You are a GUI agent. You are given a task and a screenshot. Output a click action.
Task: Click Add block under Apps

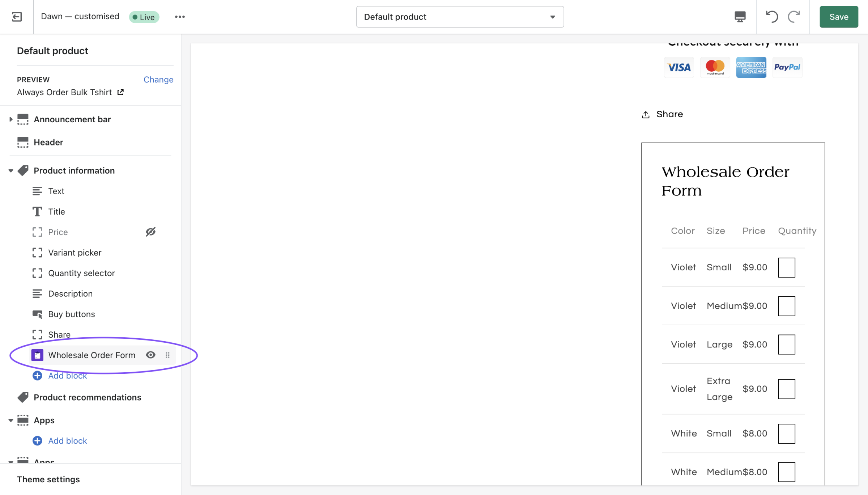pos(68,441)
